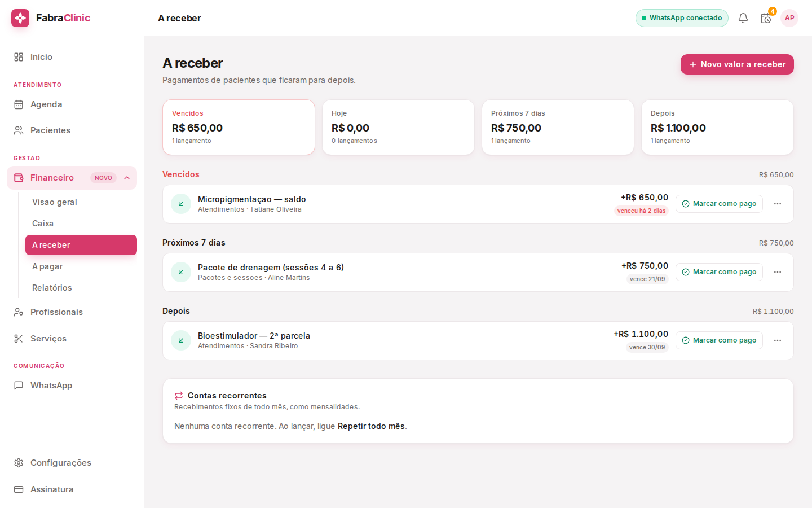Open Configurações in the sidebar
Screen dimensions: 812x508
click(x=72, y=463)
